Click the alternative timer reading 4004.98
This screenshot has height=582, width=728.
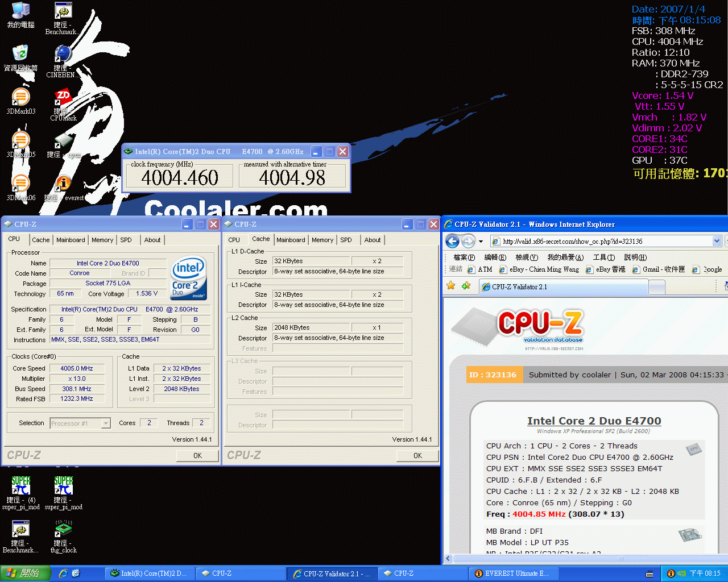(x=292, y=178)
